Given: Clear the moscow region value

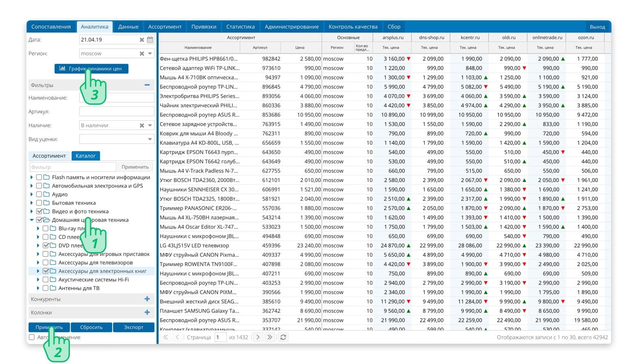Looking at the screenshot, I should (142, 54).
